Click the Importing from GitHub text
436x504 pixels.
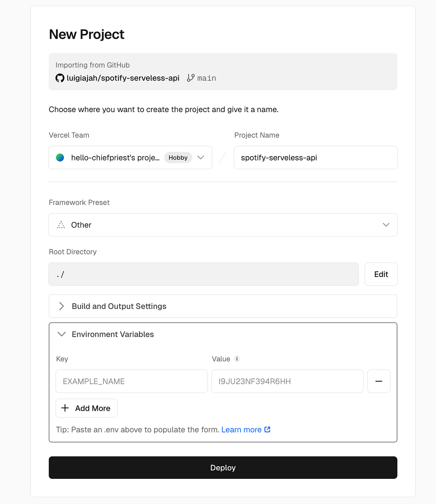pyautogui.click(x=93, y=65)
